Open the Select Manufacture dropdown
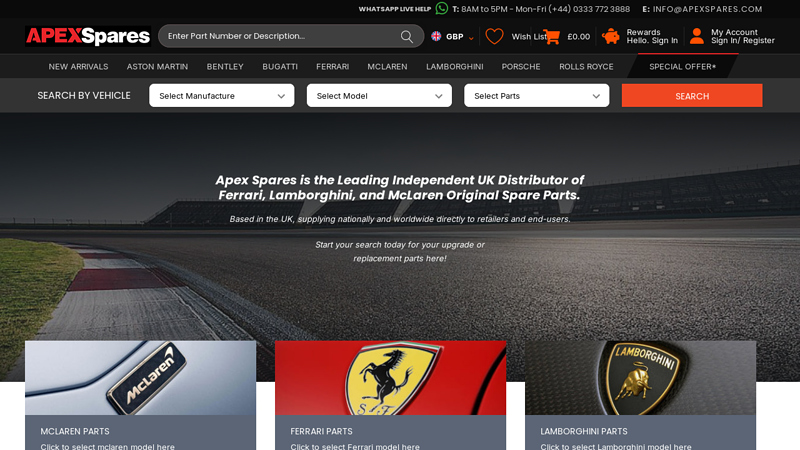This screenshot has height=450, width=800. (x=221, y=95)
